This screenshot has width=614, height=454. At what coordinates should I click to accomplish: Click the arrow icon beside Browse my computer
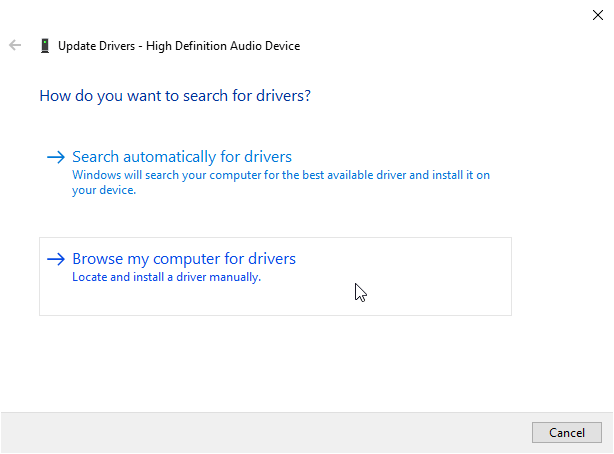click(56, 259)
